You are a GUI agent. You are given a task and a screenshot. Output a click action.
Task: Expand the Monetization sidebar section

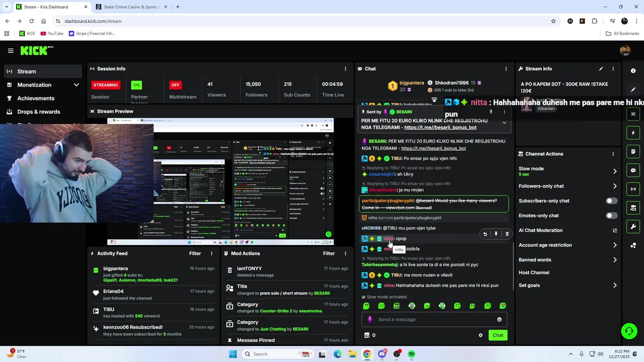coord(76,85)
